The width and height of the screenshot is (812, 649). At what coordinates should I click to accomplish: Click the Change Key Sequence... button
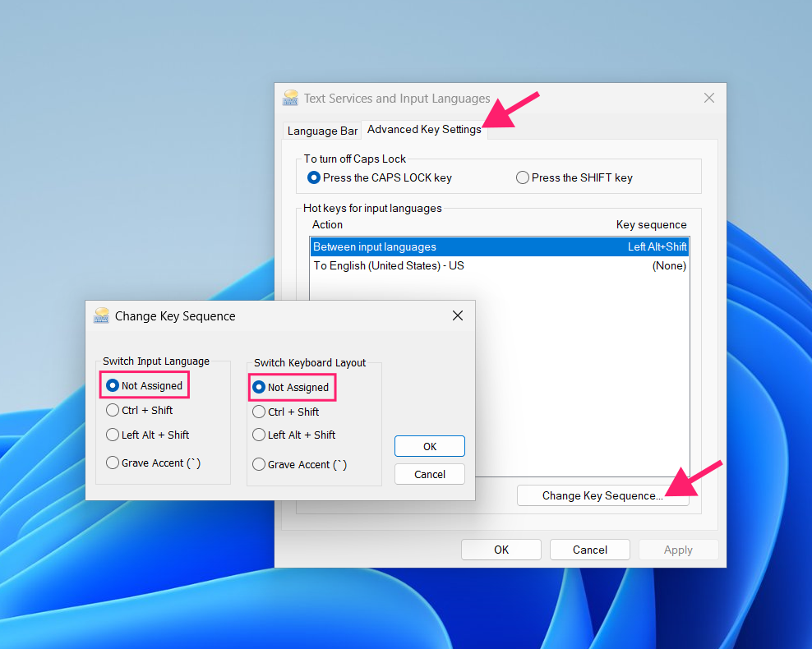(x=602, y=496)
